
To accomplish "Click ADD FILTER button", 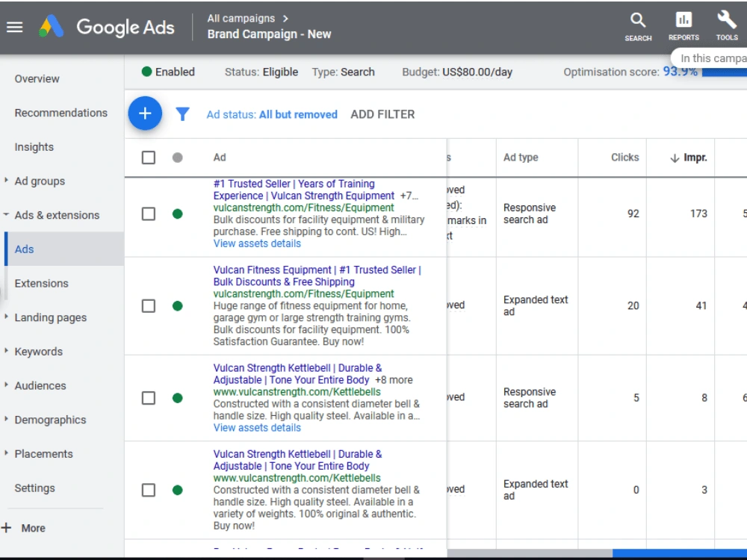I will click(x=382, y=114).
